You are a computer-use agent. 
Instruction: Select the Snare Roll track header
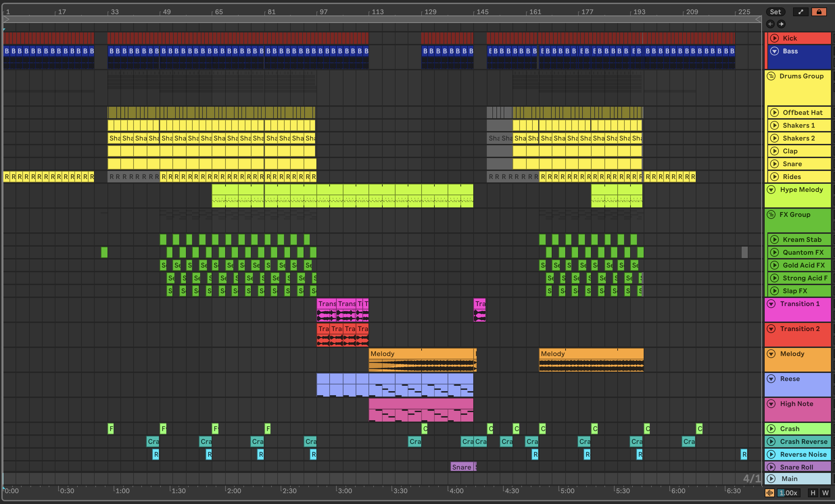click(796, 467)
